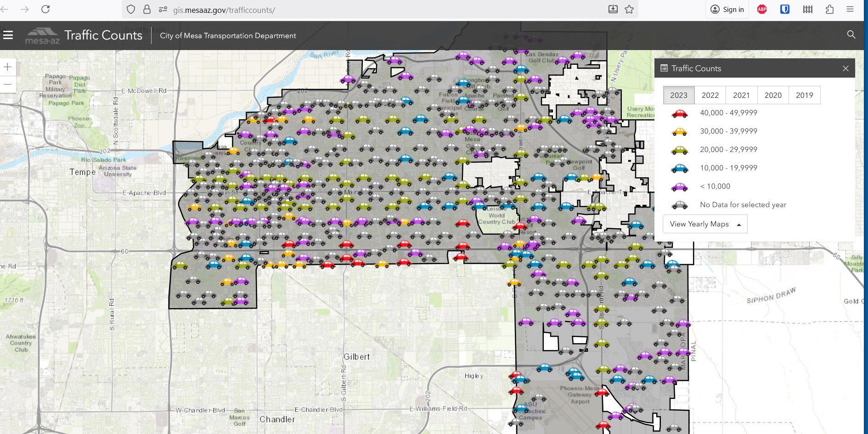Viewport: 868px width, 434px height.
Task: Open the Bitwarden shield extension
Action: pyautogui.click(x=785, y=9)
